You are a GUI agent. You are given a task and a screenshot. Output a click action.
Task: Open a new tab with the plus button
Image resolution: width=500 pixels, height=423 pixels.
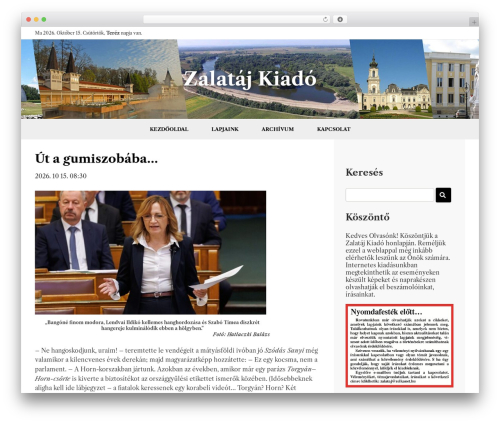(474, 22)
